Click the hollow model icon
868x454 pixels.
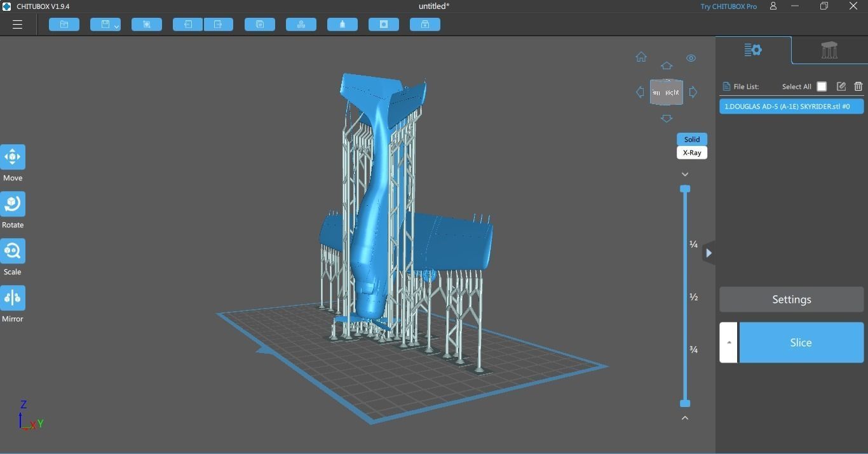pos(342,25)
